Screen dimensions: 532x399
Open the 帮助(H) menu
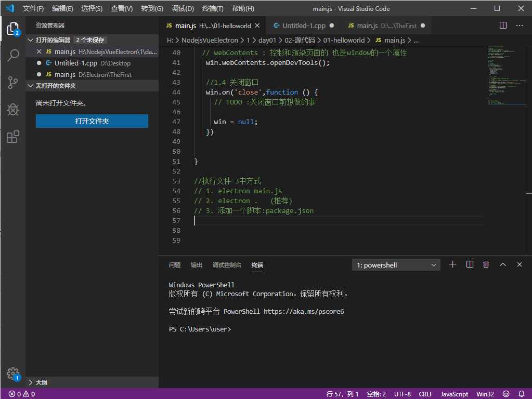coord(242,8)
